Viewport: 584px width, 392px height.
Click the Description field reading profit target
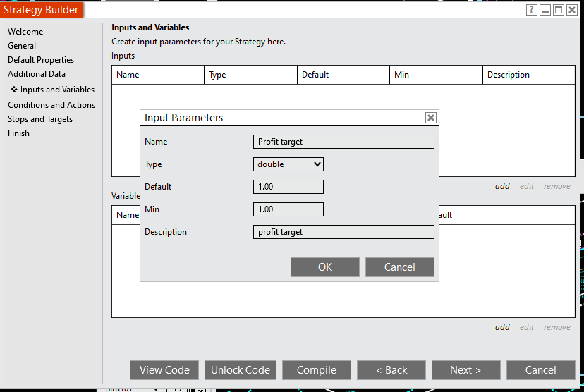click(x=343, y=232)
